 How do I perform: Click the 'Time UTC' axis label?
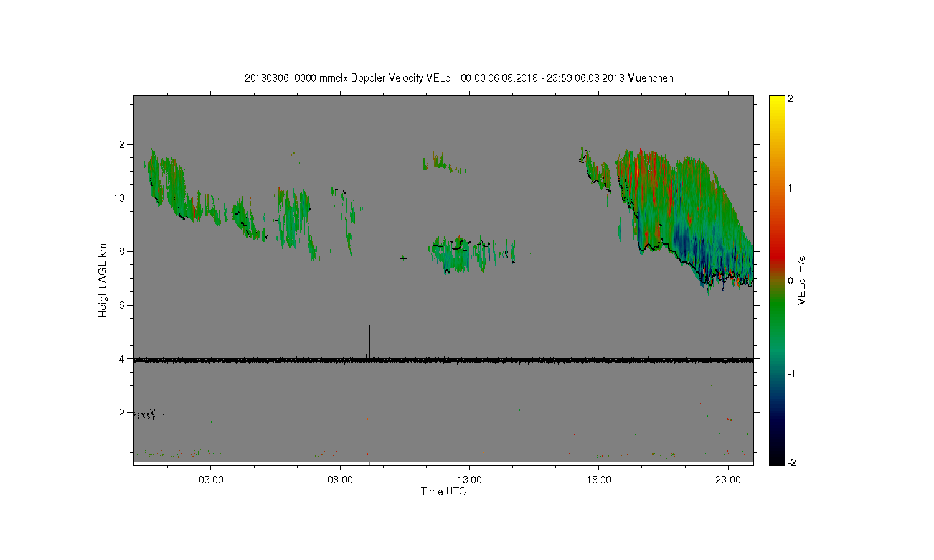(443, 492)
